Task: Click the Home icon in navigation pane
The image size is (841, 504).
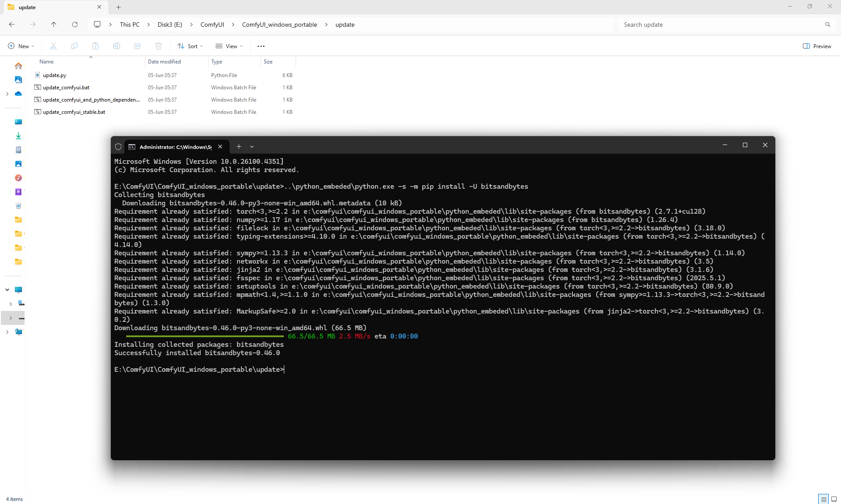Action: pyautogui.click(x=18, y=66)
